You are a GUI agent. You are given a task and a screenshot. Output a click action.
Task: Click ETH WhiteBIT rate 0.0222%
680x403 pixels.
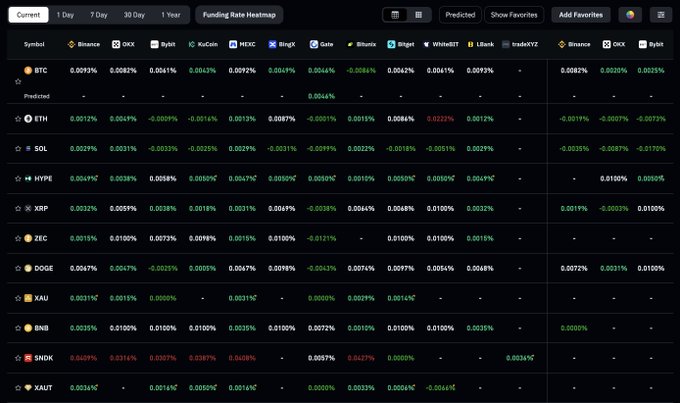(x=441, y=119)
